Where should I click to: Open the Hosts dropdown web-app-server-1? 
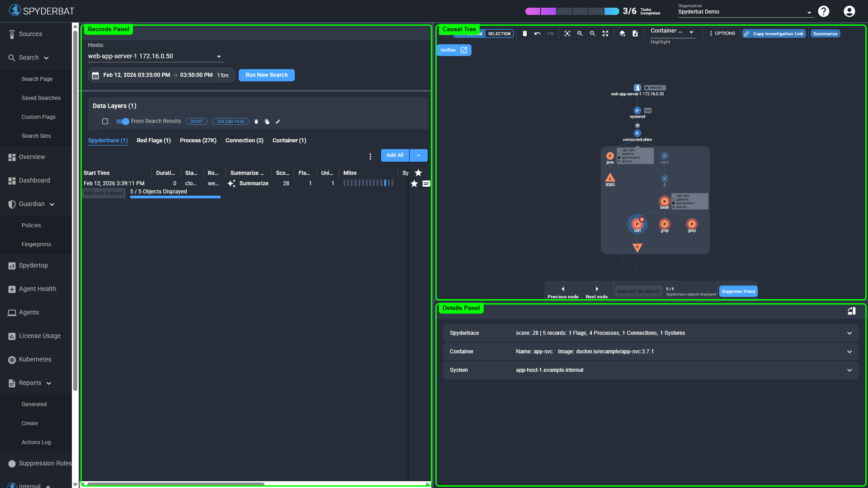pos(155,56)
